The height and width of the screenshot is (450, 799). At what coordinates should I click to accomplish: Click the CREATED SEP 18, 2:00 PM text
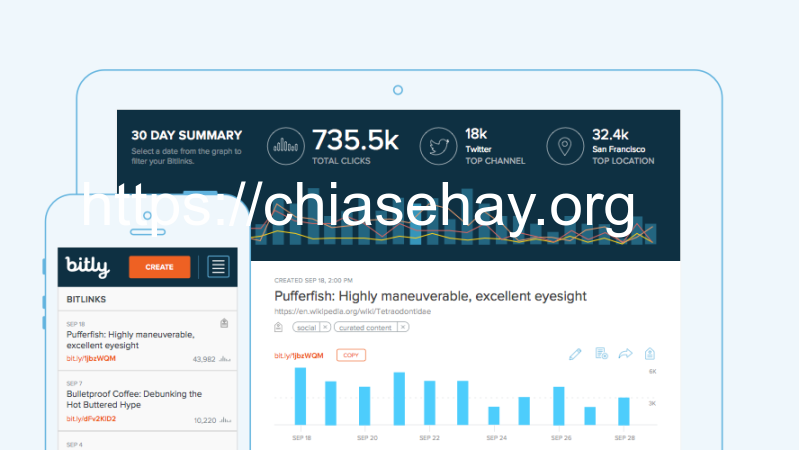point(313,280)
